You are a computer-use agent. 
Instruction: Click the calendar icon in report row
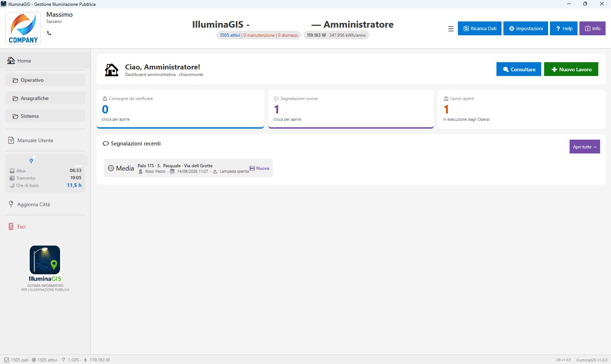(172, 172)
